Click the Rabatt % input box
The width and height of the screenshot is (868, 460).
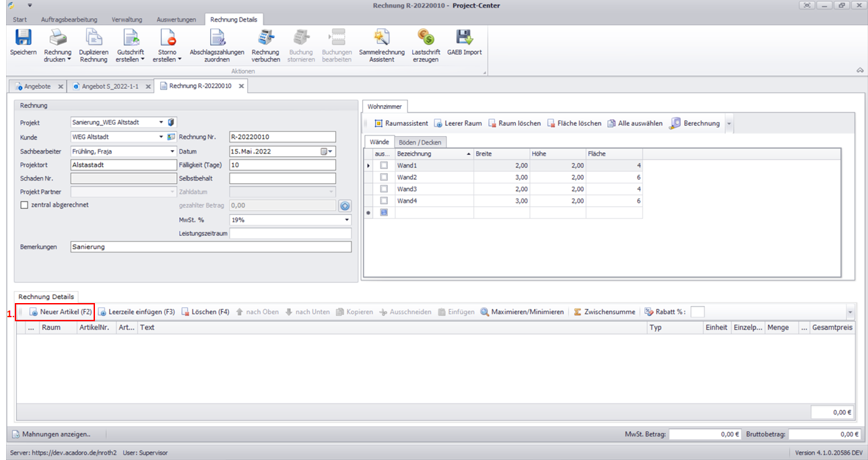[698, 312]
